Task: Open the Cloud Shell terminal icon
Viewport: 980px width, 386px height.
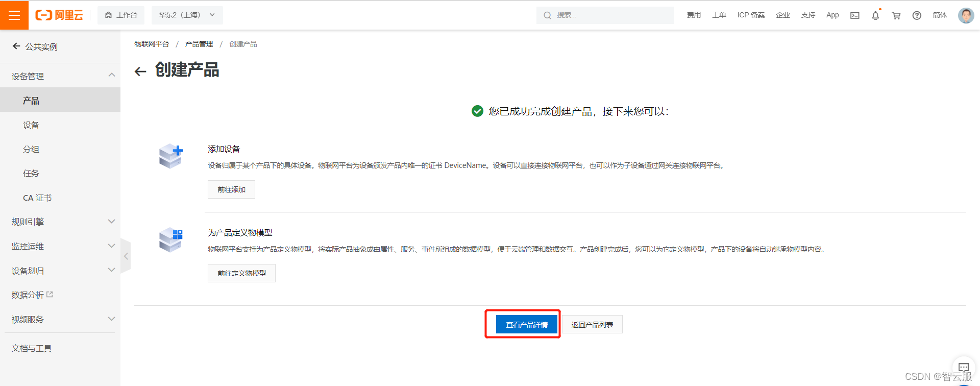Action: coord(854,15)
